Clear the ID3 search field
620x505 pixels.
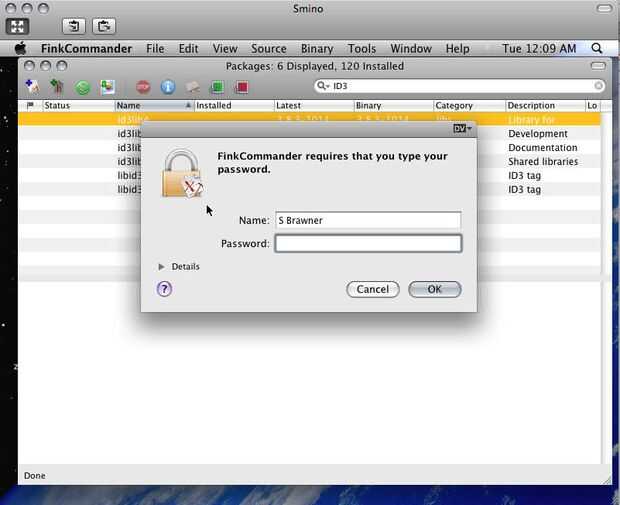coord(599,86)
